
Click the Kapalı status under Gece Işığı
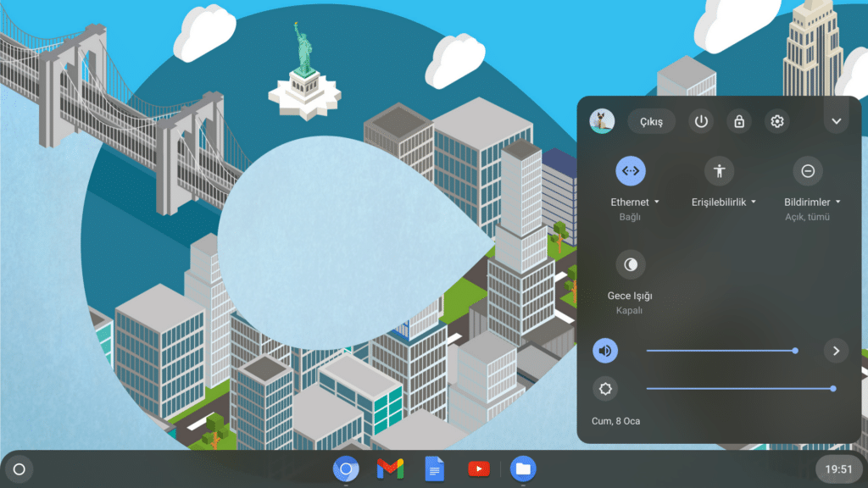[630, 310]
